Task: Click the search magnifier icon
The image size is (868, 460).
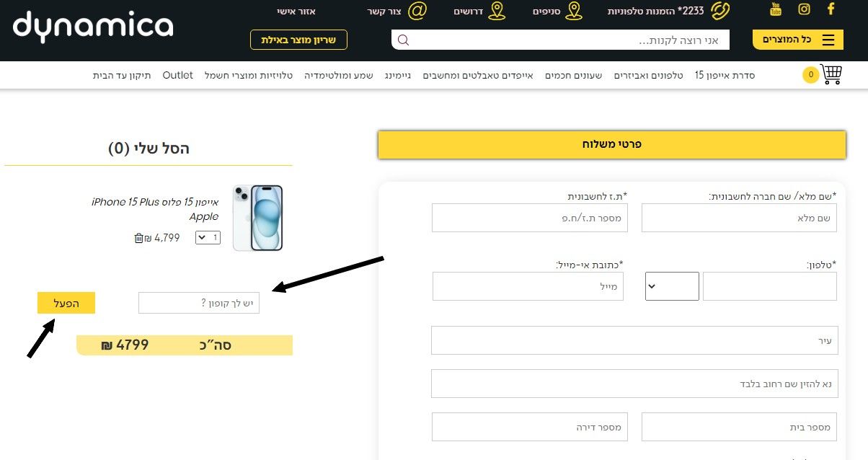Action: tap(403, 40)
